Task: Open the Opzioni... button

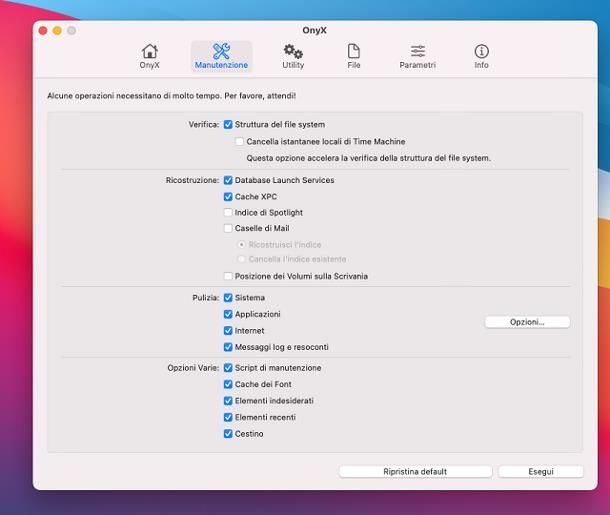Action: (527, 322)
